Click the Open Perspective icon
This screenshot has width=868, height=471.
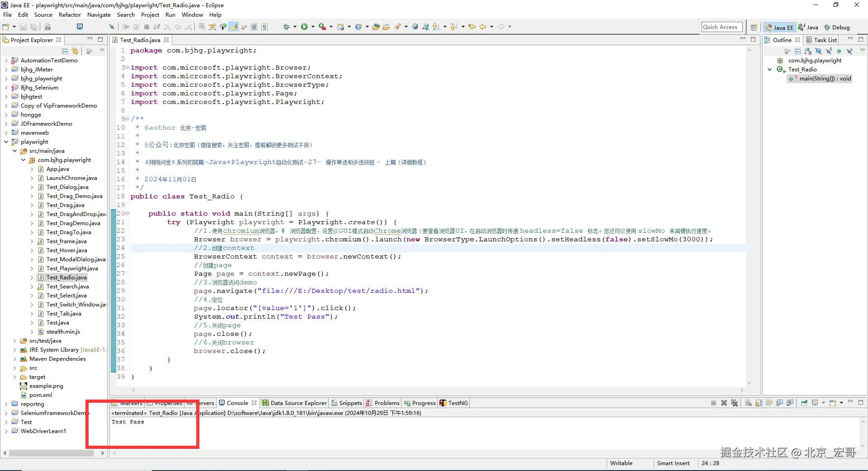754,27
